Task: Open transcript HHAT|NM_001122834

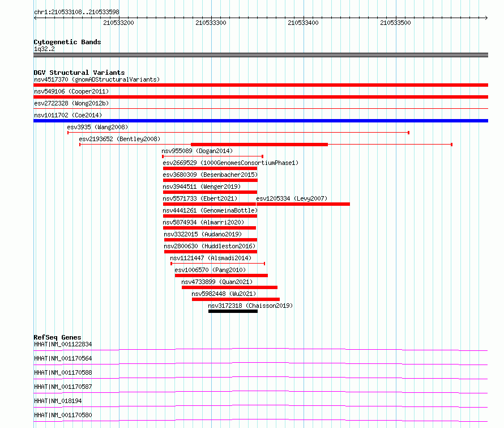Action: [63, 344]
